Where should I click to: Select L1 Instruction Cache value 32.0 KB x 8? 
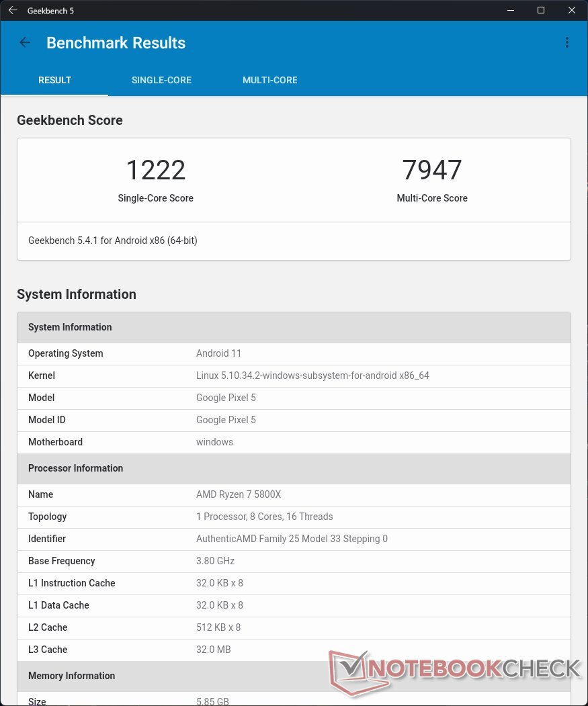click(x=220, y=582)
